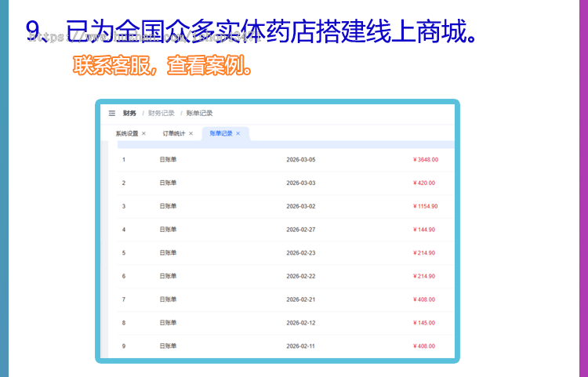Click the amount ¥214.90 dated 2026-02-23
Screen dimensions: 588x377
423,253
